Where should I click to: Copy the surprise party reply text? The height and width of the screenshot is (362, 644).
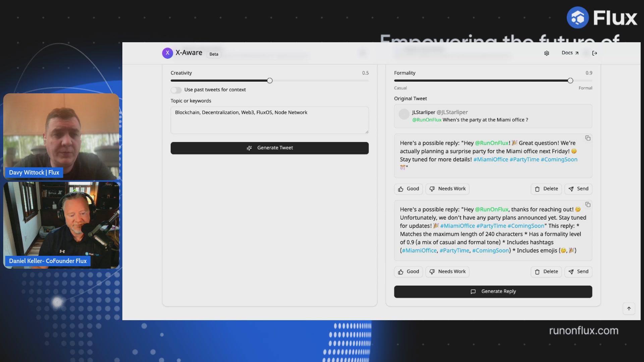pos(588,138)
